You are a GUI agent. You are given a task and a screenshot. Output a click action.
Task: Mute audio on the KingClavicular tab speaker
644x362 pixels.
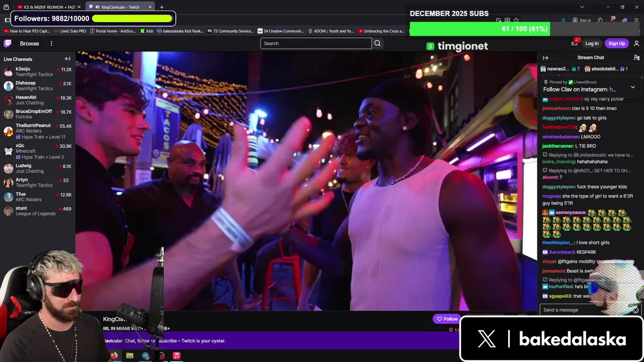click(x=97, y=7)
